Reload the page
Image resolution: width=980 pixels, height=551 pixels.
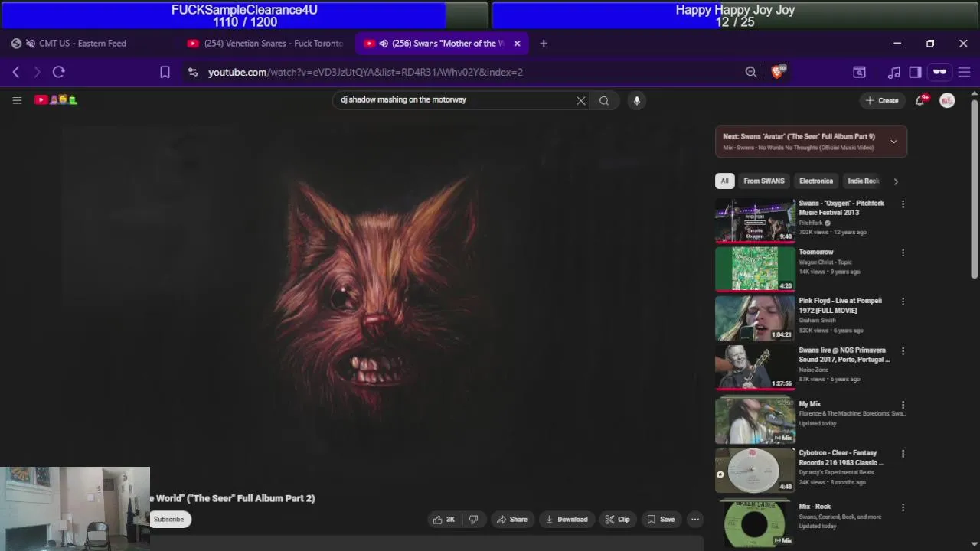tap(59, 72)
